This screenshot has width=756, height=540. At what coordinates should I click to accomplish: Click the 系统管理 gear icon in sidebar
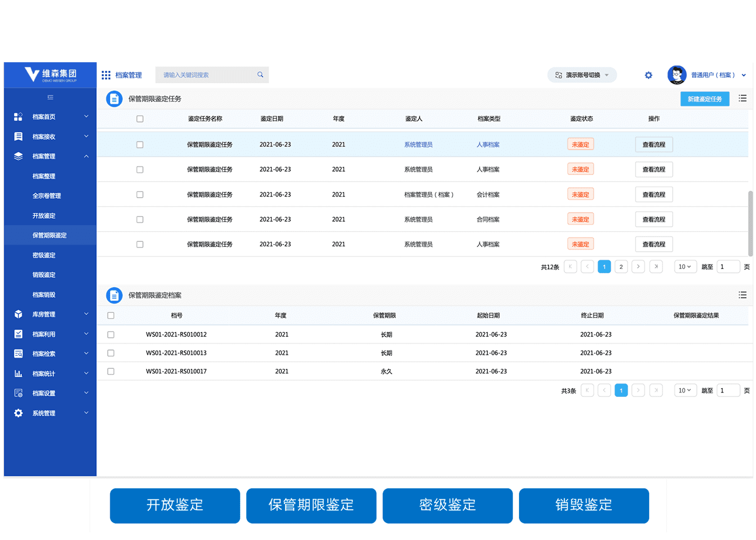18,413
